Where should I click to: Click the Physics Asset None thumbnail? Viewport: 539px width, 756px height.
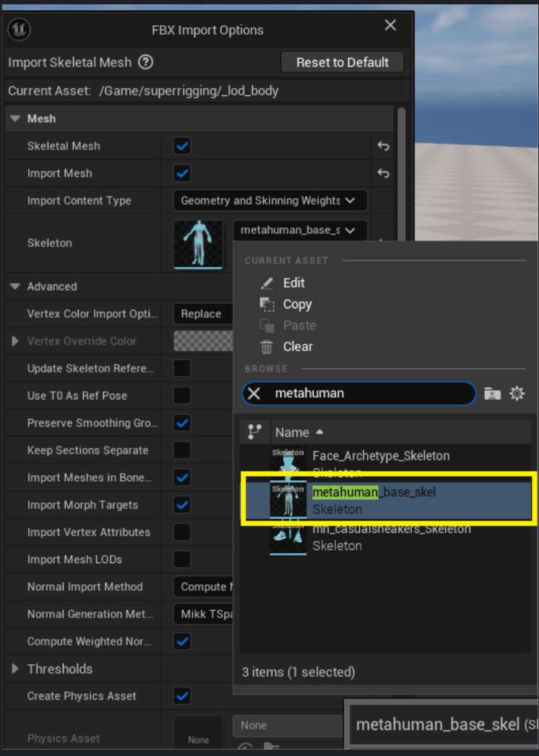(198, 732)
